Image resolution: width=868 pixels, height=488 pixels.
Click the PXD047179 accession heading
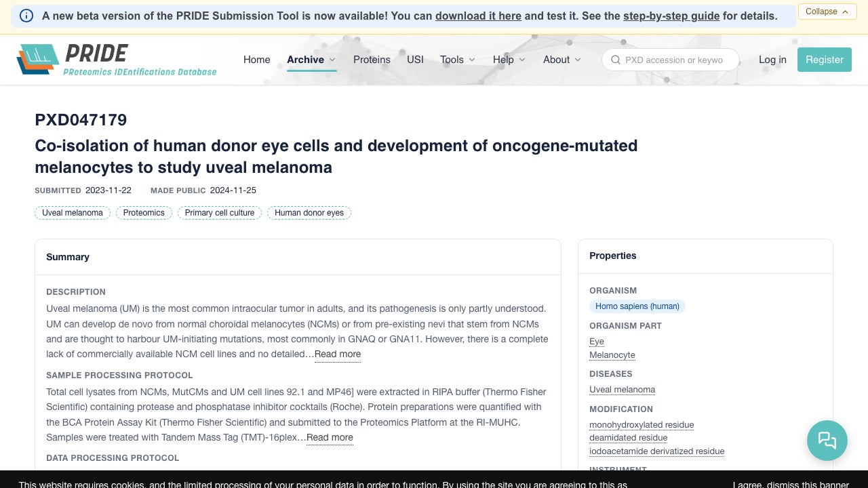[x=81, y=120]
